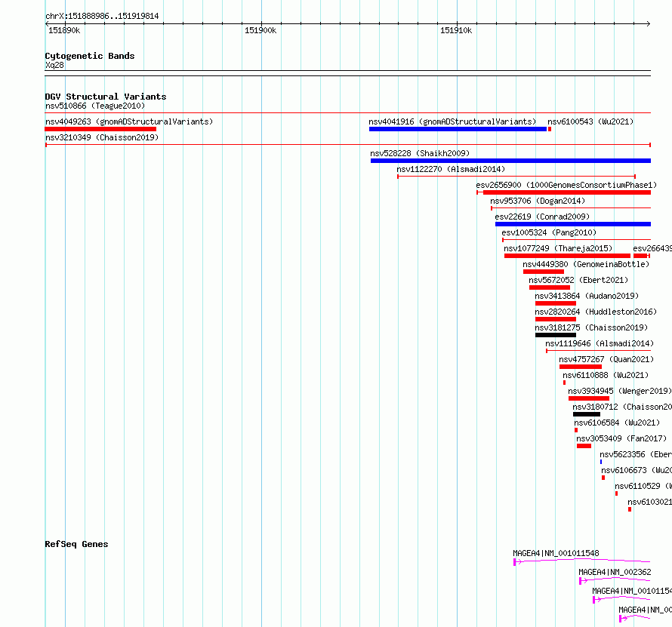This screenshot has height=627, width=672.
Task: Select the nsv4449380 GenomeinaBottle bar
Action: (544, 272)
